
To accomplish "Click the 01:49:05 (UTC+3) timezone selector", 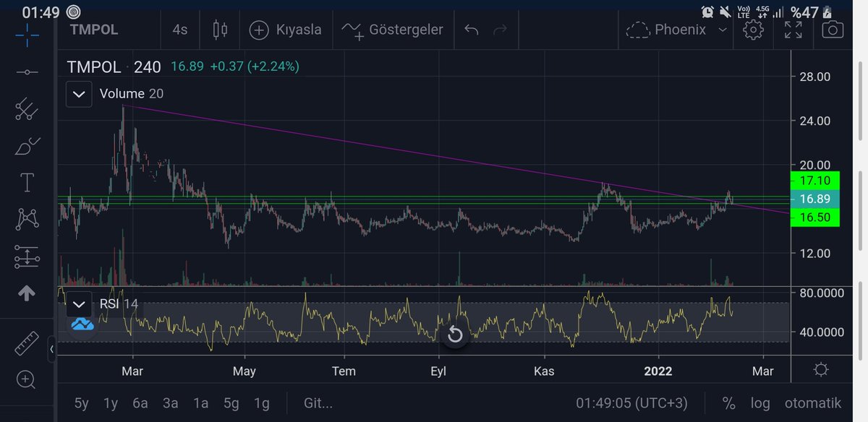I will (x=632, y=403).
